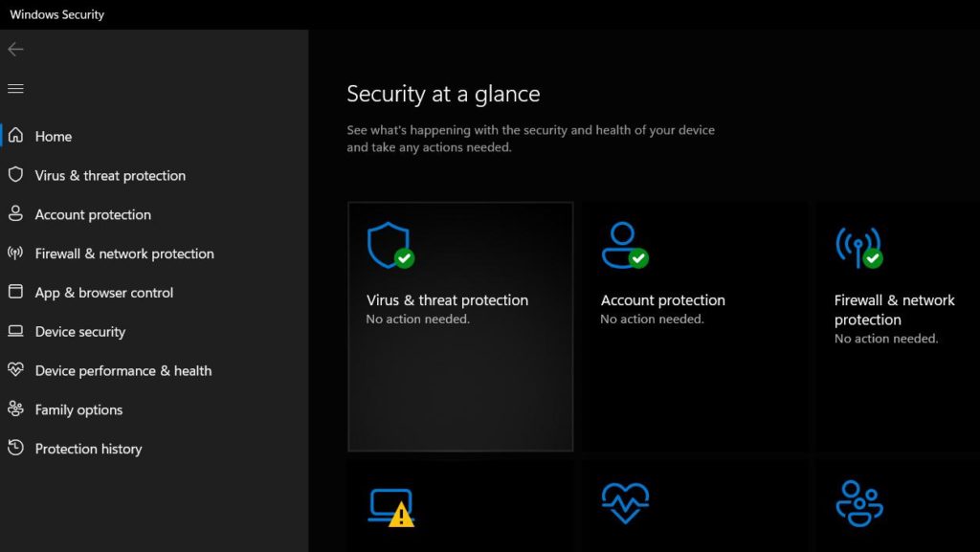
Task: Click the family people icon tile
Action: (x=858, y=504)
